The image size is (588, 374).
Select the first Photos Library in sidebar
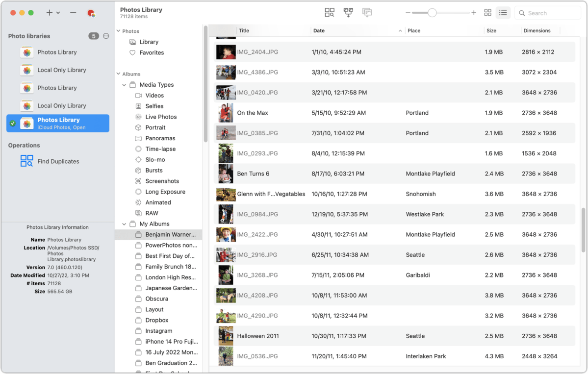point(58,52)
